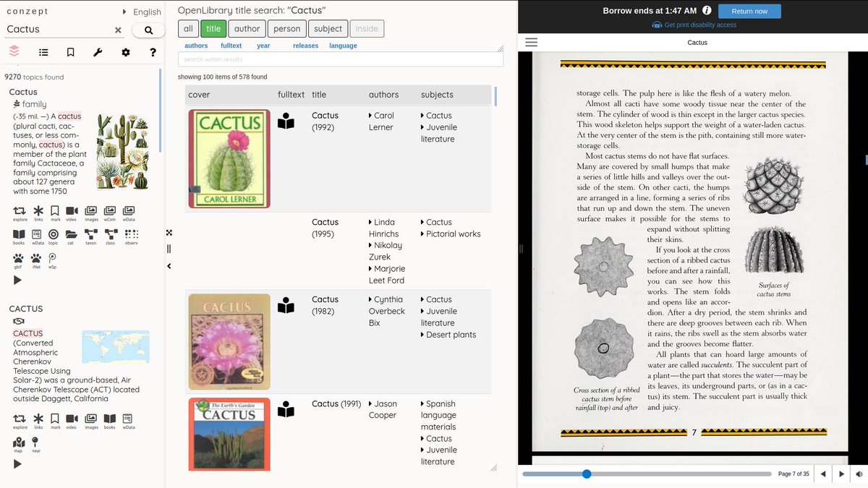The image size is (868, 488).
Task: Open the cactus illustration thumbnail in family card
Action: tap(122, 153)
